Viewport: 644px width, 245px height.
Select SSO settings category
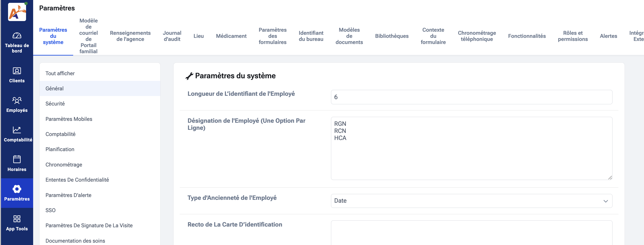[50, 210]
